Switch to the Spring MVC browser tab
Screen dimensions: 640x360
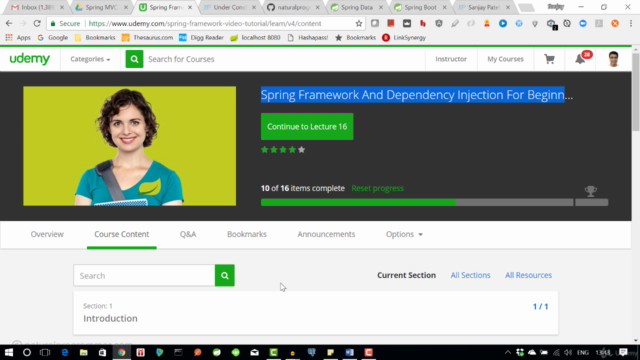(101, 7)
